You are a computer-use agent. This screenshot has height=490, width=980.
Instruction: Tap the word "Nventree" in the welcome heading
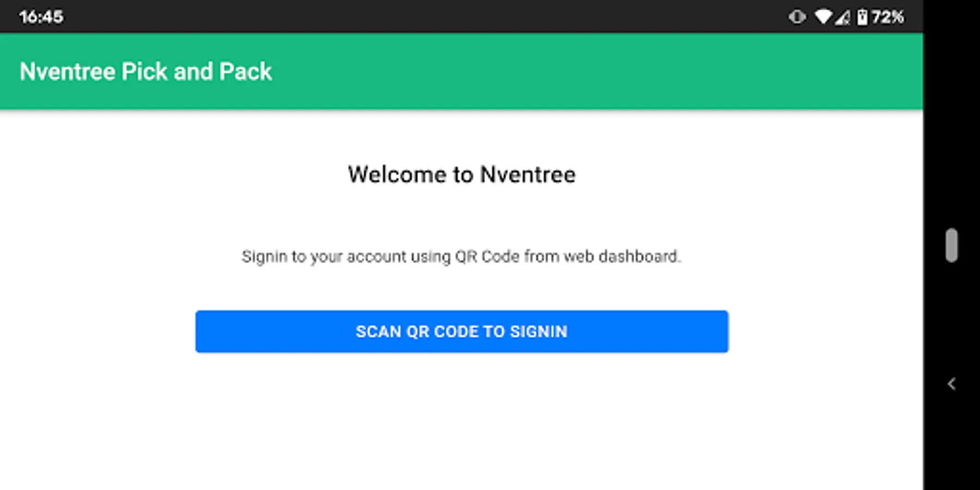click(527, 175)
